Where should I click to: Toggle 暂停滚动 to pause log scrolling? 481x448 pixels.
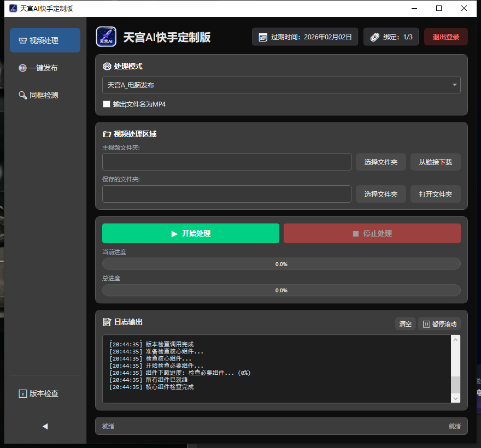click(439, 323)
